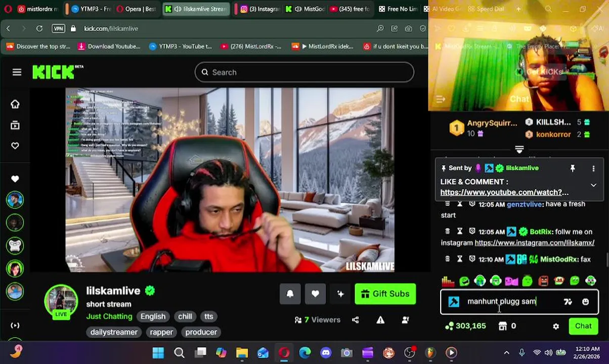Collapse the leaderboard handle above pinned message
Image resolution: width=609 pixels, height=364 pixels.
(519, 150)
